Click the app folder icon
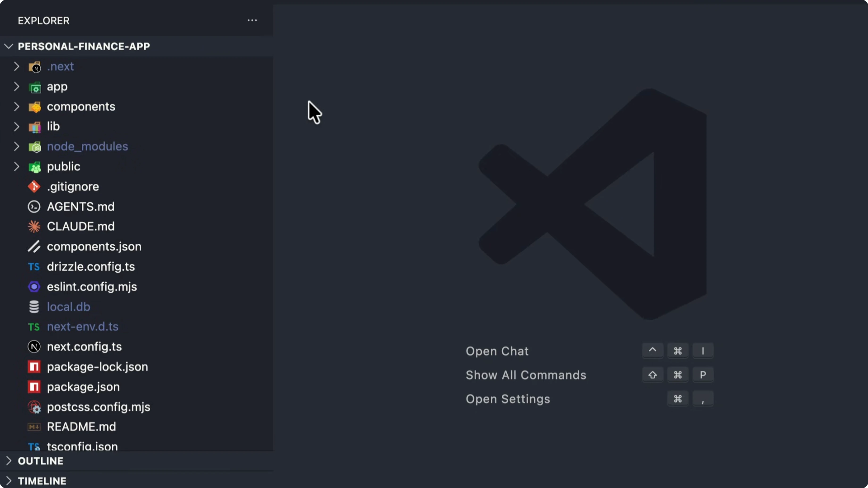The image size is (868, 488). 34,87
